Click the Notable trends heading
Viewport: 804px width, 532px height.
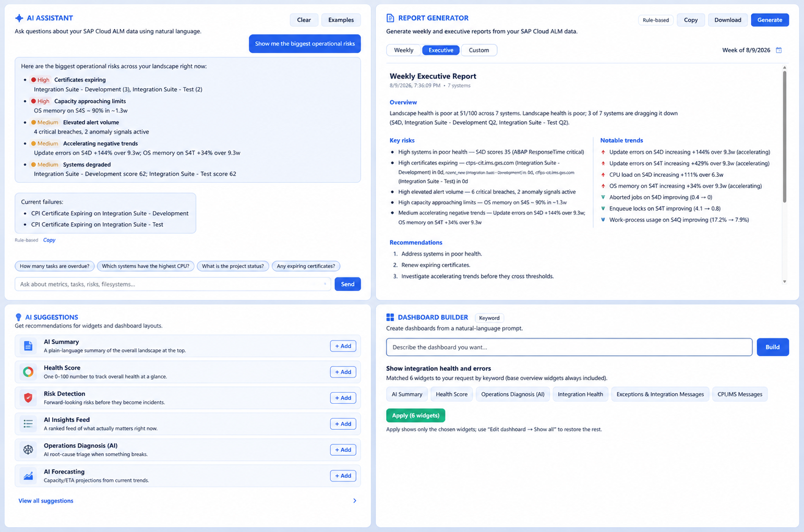point(621,140)
